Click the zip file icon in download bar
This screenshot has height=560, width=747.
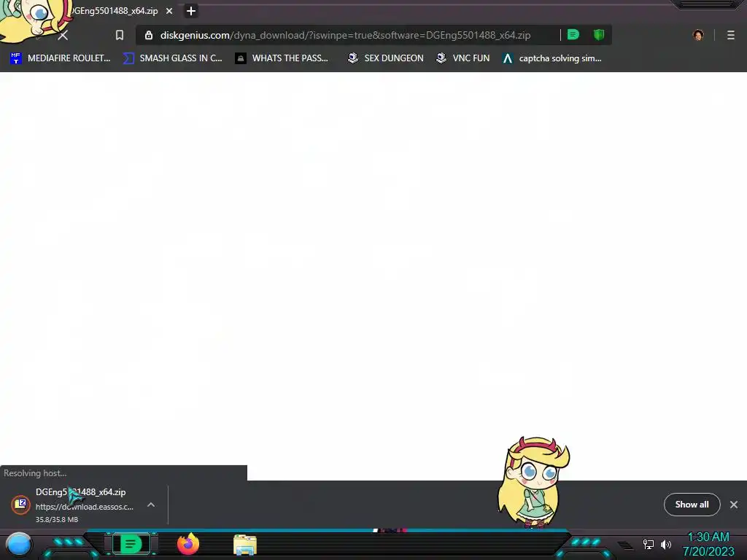coord(20,505)
